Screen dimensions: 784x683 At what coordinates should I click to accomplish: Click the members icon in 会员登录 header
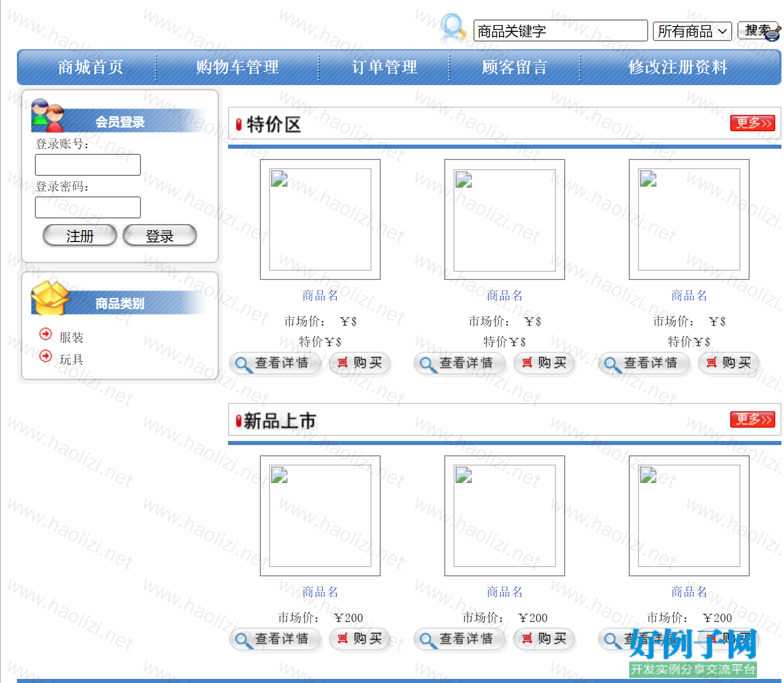tap(47, 116)
